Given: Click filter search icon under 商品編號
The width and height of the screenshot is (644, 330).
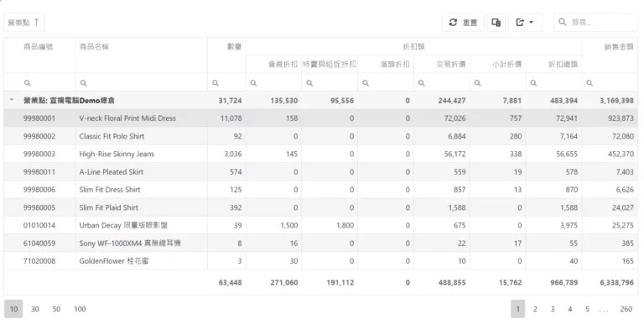Looking at the screenshot, I should [27, 83].
